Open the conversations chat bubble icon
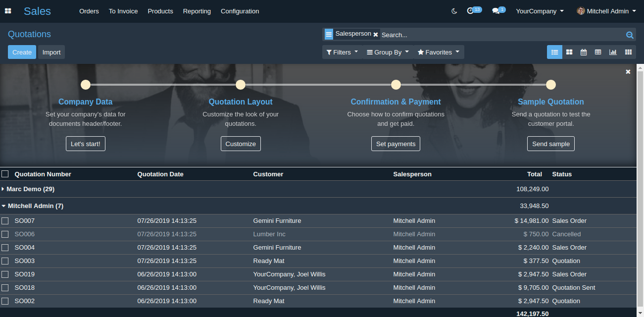Viewport: 644px width, 317px height. click(x=495, y=11)
